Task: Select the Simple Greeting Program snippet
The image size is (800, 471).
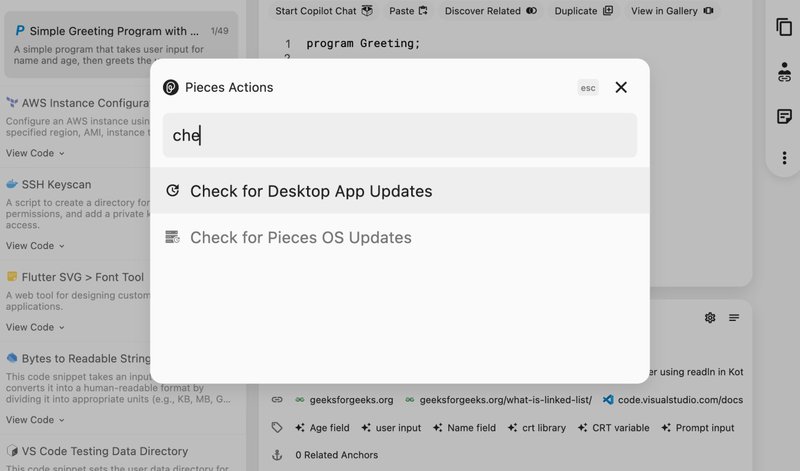Action: pos(121,45)
